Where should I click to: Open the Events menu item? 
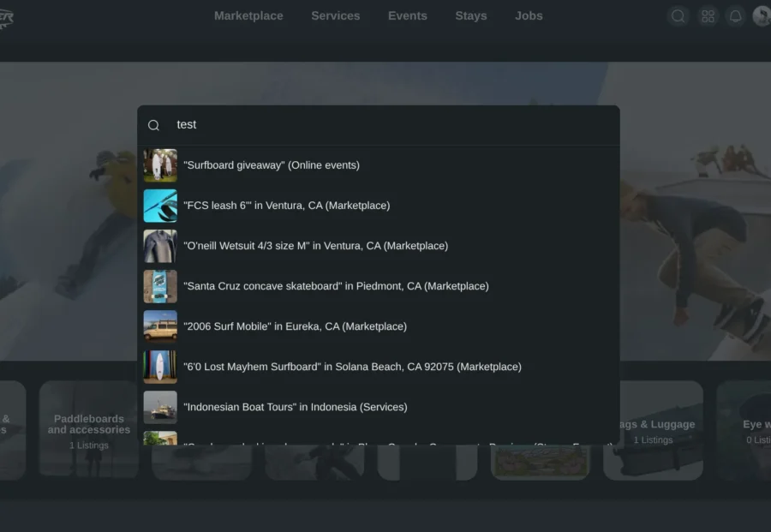point(407,15)
